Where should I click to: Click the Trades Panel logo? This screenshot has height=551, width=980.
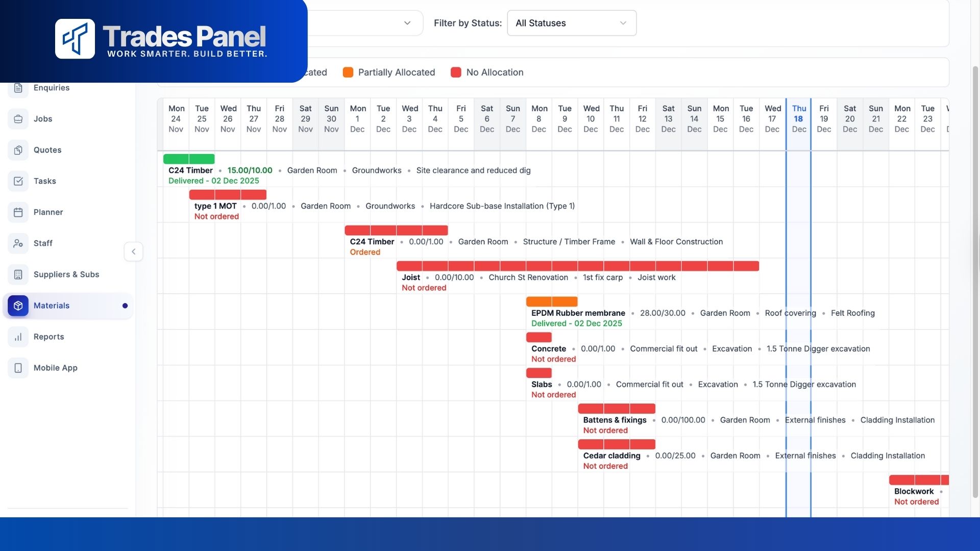(75, 39)
